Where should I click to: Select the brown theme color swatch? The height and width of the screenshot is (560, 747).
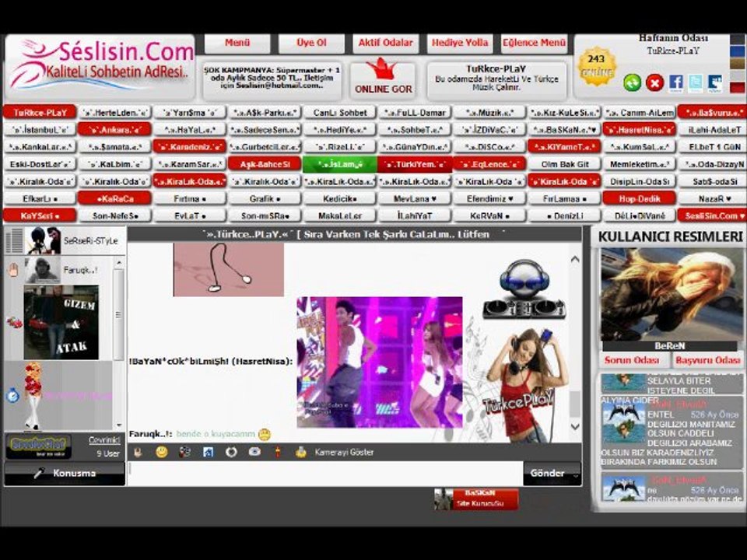[738, 64]
